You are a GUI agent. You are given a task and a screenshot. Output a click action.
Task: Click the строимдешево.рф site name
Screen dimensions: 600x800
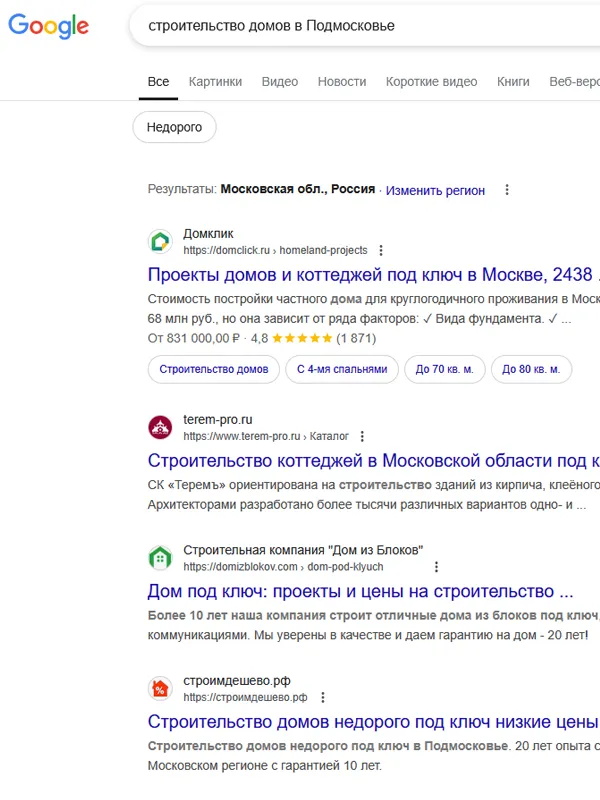pos(237,681)
